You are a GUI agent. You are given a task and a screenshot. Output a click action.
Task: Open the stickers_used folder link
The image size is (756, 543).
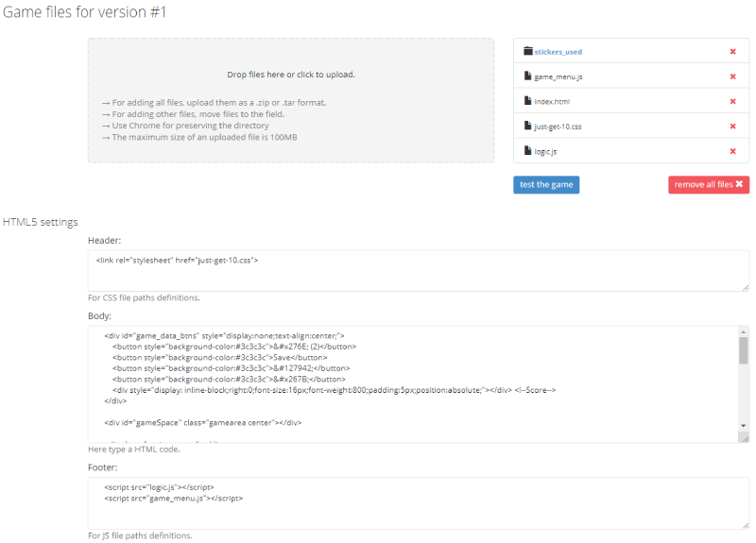(558, 52)
